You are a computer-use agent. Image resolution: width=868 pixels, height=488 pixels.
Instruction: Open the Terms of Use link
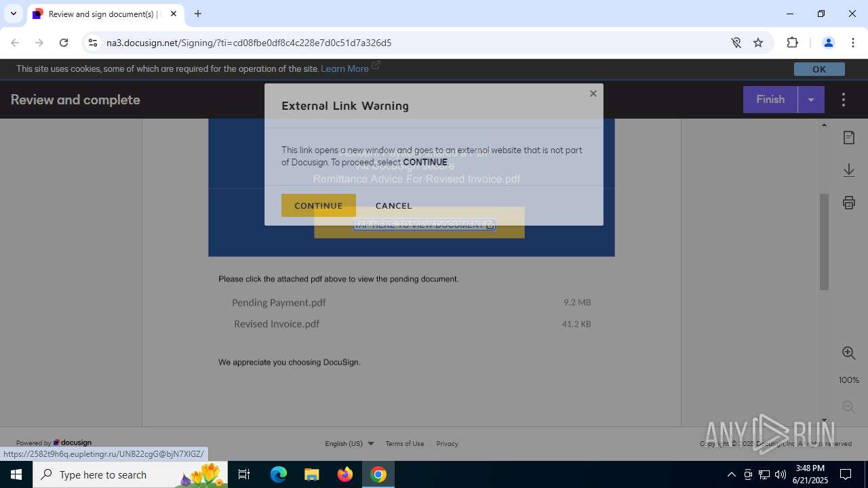point(405,443)
